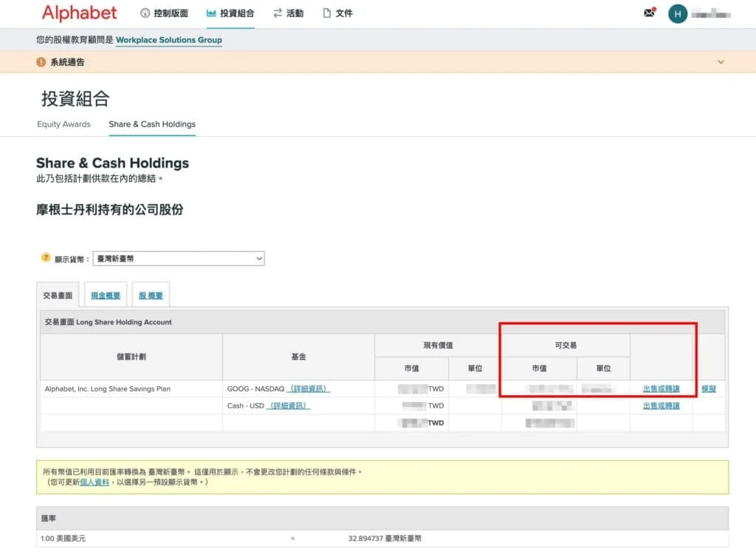Click the 模擬 link in GOOG row

click(709, 389)
